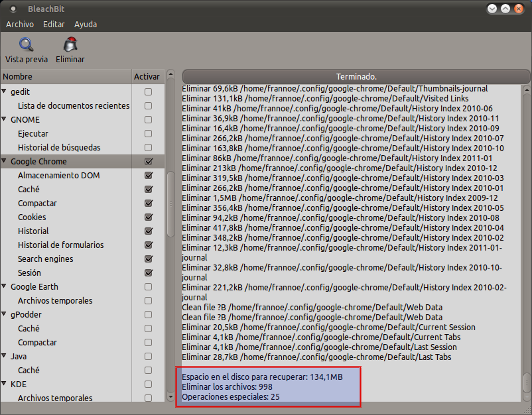
Task: Check the Ejecutar checkbox
Action: pos(149,134)
